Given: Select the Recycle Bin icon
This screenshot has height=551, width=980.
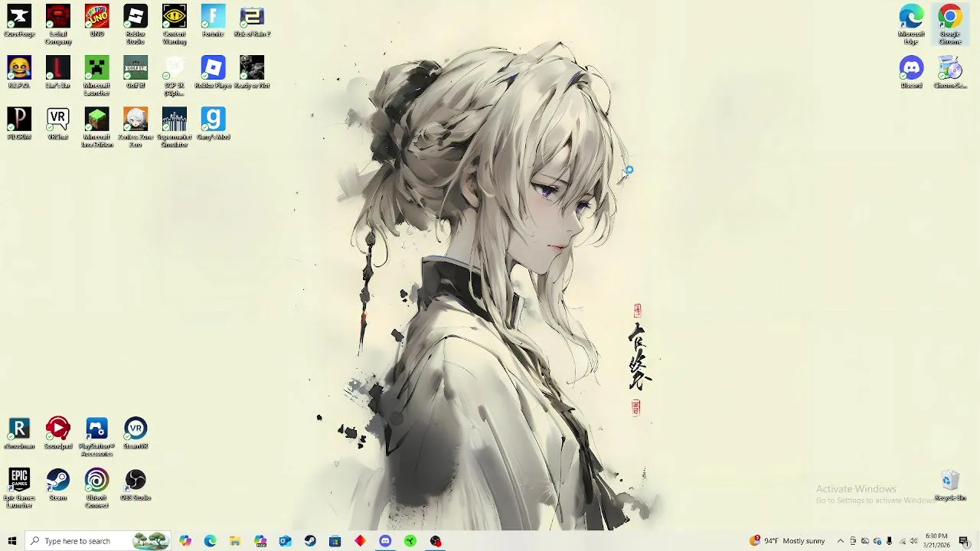Looking at the screenshot, I should pos(950,485).
